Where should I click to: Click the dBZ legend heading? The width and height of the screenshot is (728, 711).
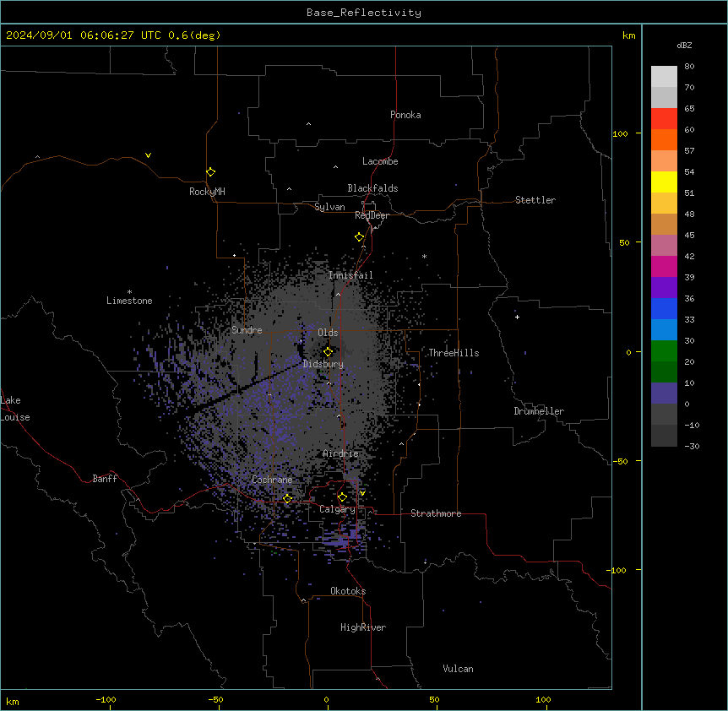[x=684, y=45]
